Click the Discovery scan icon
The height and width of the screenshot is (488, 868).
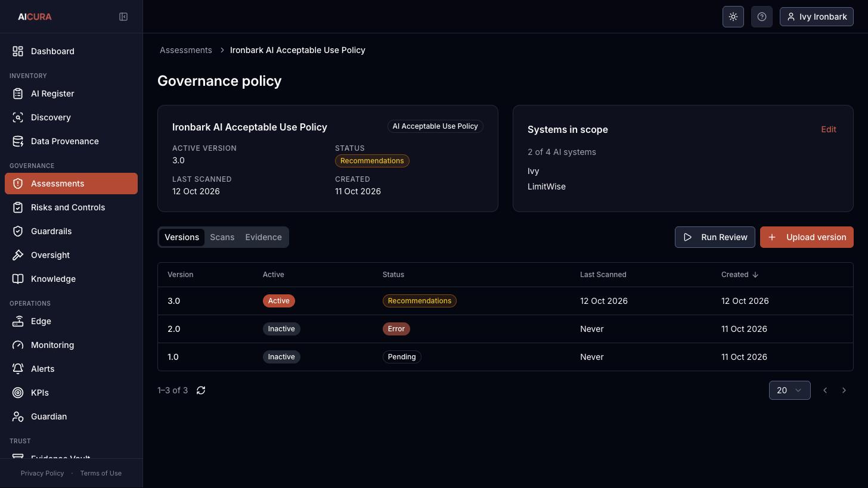(18, 117)
